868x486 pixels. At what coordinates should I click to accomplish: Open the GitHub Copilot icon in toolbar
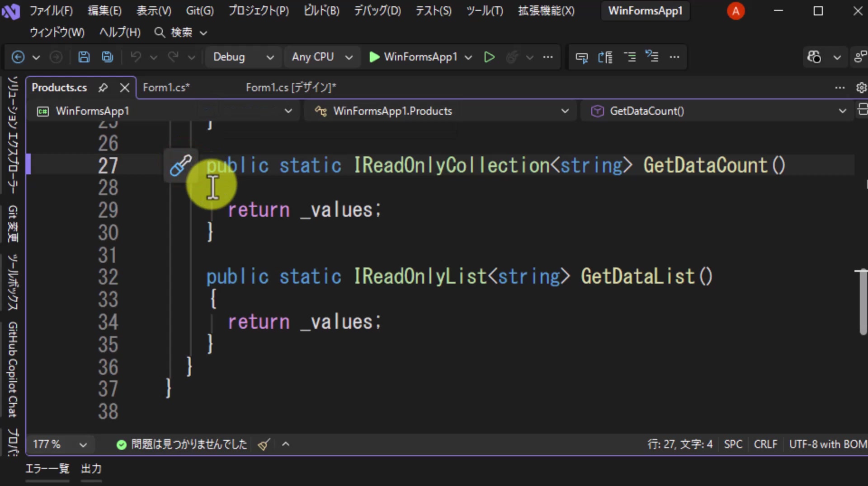[x=814, y=57]
